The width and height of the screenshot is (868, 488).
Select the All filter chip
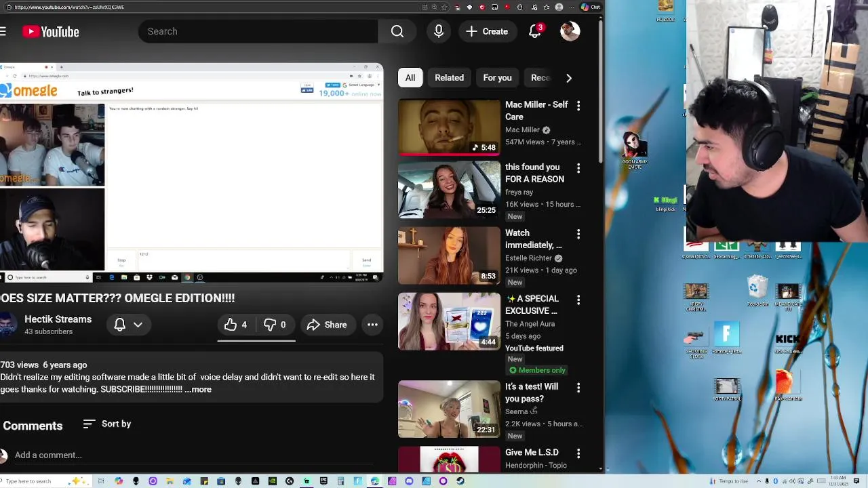pyautogui.click(x=410, y=77)
